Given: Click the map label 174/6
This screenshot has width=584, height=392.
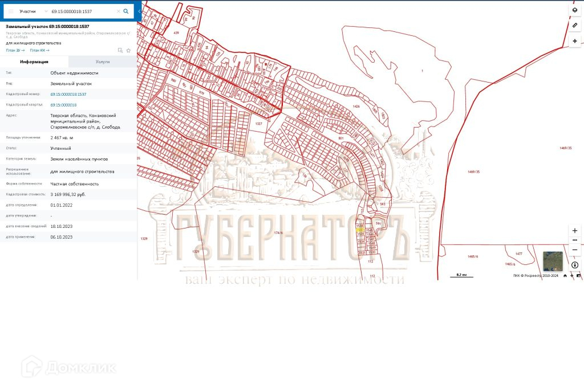Looking at the screenshot, I should click(x=278, y=233).
